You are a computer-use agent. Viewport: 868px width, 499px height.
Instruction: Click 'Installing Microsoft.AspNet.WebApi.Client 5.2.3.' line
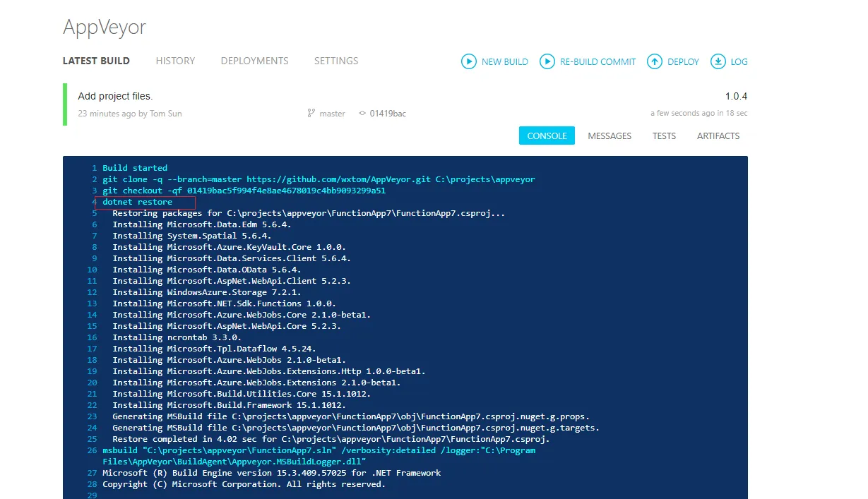coord(232,281)
